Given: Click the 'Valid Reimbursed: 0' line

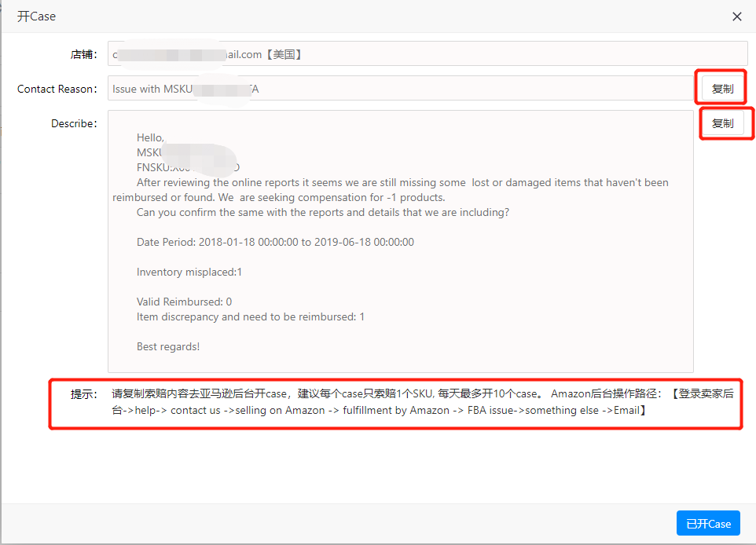Looking at the screenshot, I should point(184,302).
